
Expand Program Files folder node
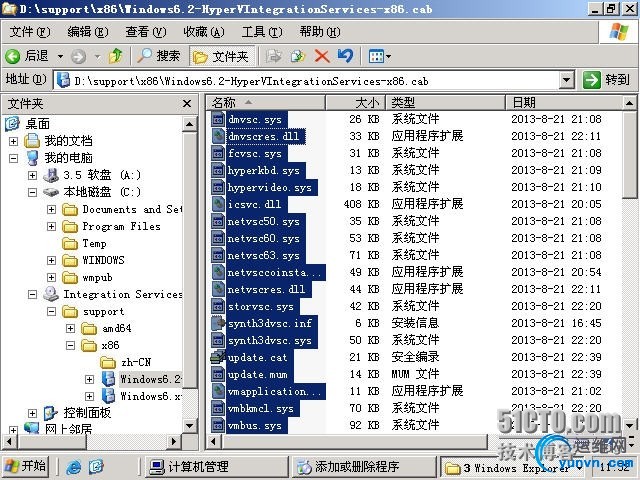[51, 226]
